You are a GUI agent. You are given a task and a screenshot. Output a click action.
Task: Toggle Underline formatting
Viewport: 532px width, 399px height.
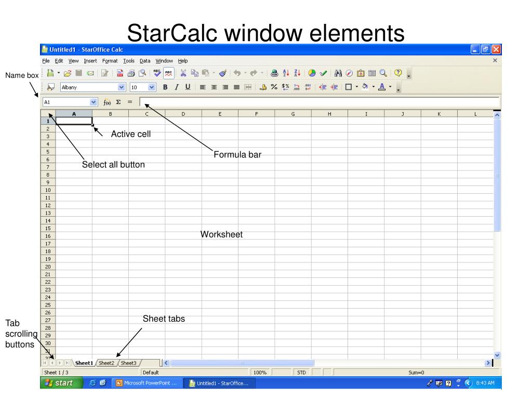(x=188, y=87)
